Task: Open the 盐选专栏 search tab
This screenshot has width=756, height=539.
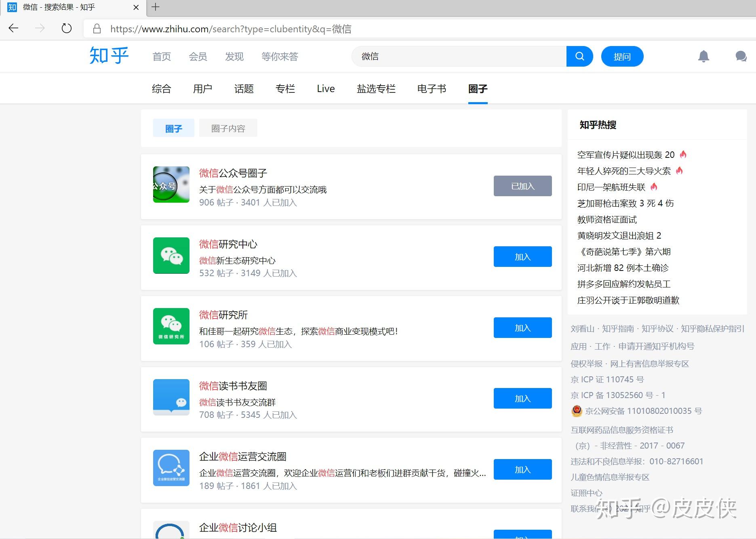Action: tap(376, 89)
